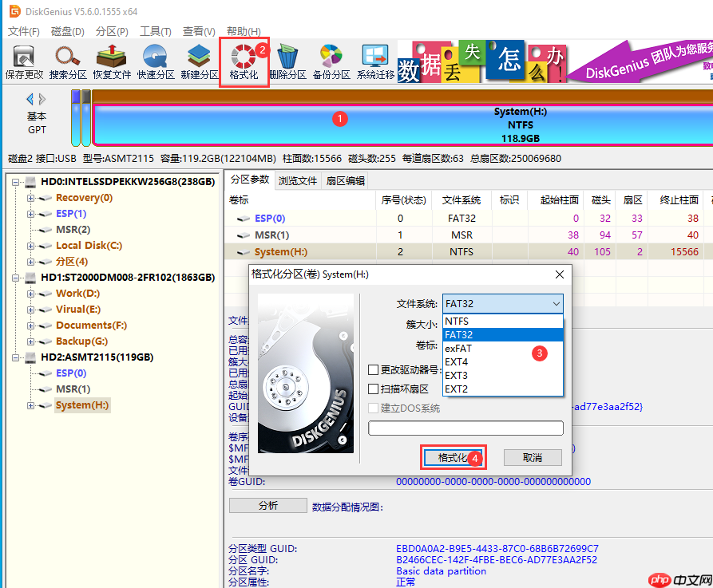Click the 删除分区 delete partition icon
This screenshot has width=713, height=588.
coord(287,61)
